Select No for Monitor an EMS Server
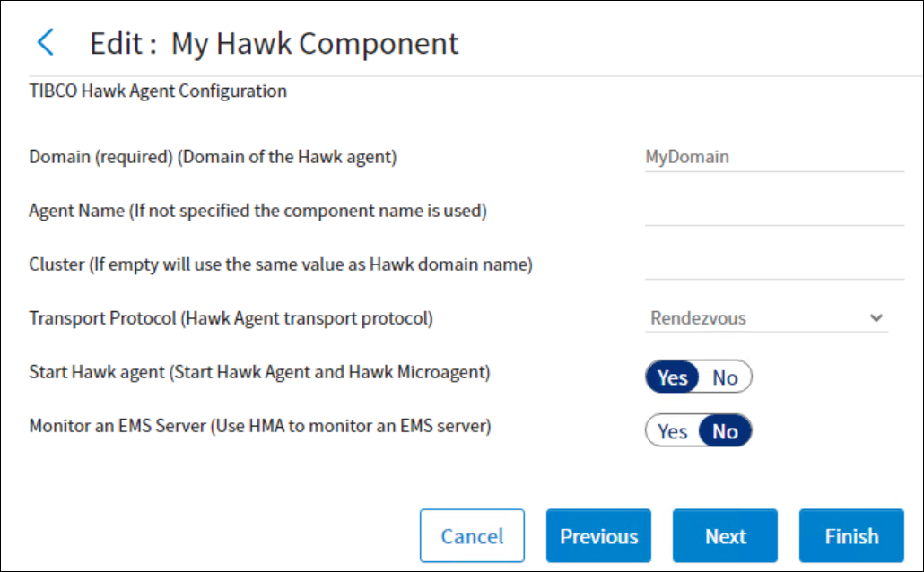The width and height of the screenshot is (924, 572). [725, 431]
